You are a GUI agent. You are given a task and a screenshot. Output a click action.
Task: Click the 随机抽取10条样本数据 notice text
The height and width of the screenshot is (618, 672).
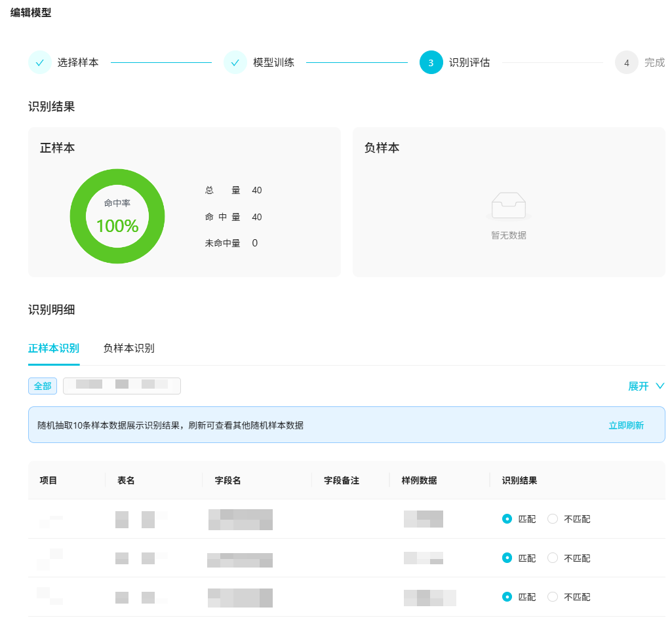coord(170,425)
